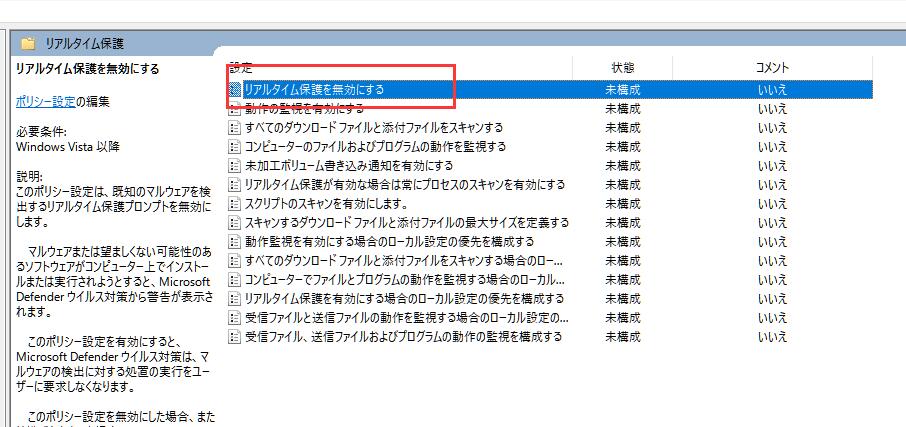Click the Windows Vista 以降 requirement text
Image resolution: width=906 pixels, height=427 pixels.
(x=68, y=147)
